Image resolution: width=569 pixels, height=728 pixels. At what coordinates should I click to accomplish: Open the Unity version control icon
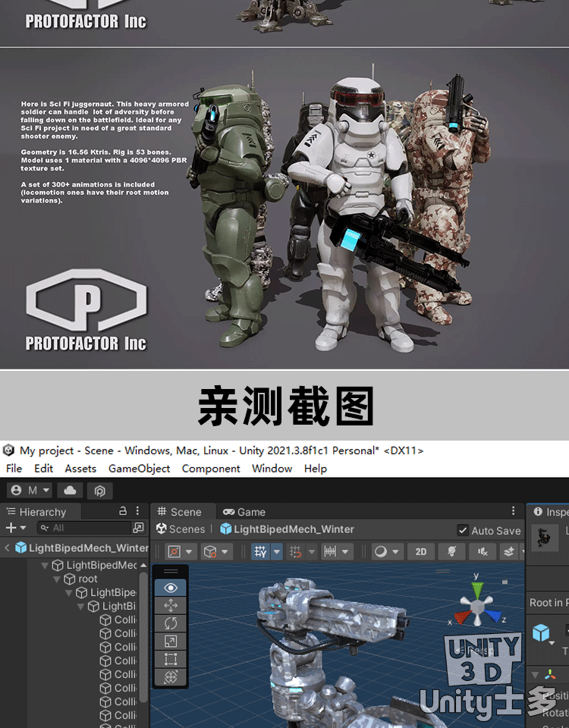(100, 491)
